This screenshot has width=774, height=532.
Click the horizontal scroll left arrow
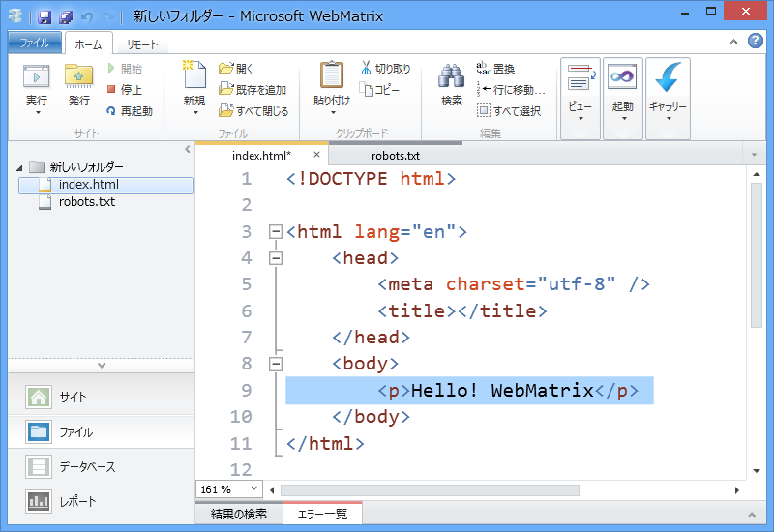[272, 490]
